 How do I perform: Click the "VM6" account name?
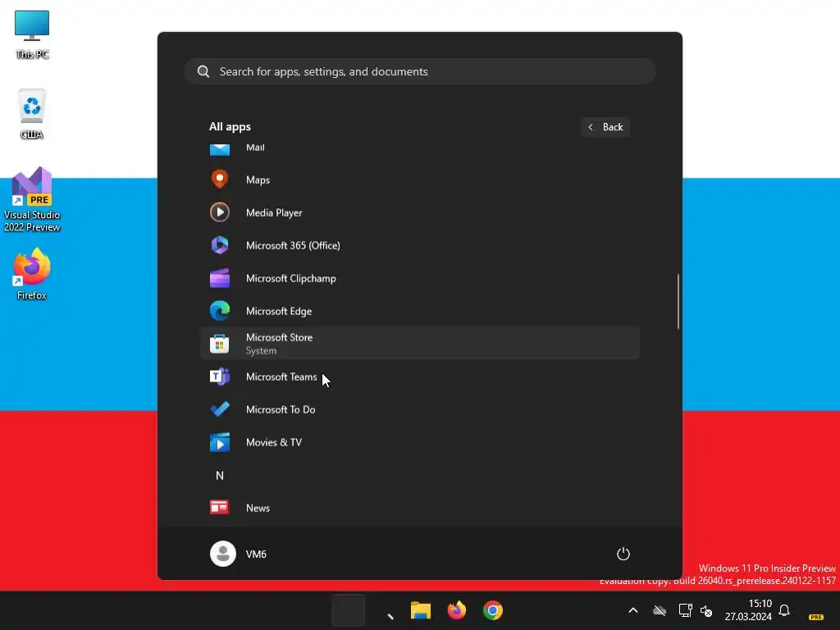click(x=256, y=554)
